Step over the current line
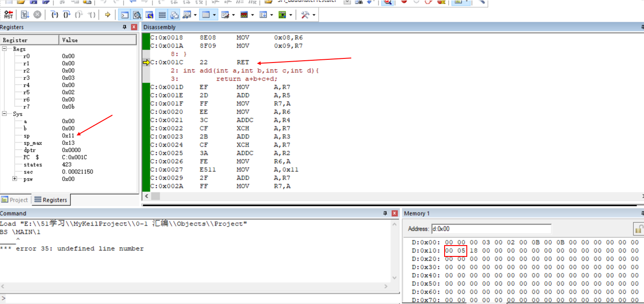Screen dimensions: 644x304 point(67,14)
